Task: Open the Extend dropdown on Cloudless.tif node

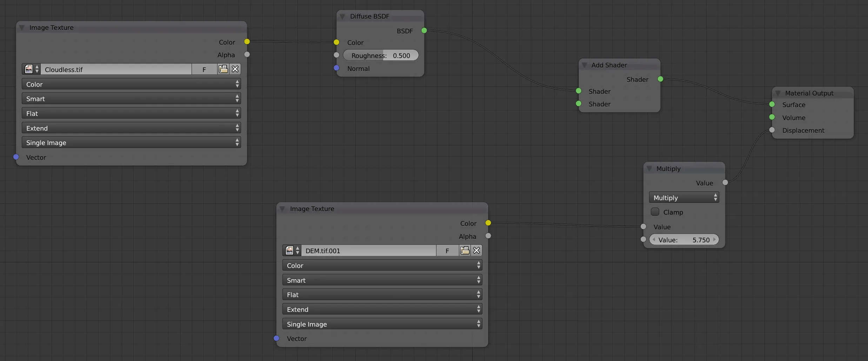Action: [x=131, y=128]
